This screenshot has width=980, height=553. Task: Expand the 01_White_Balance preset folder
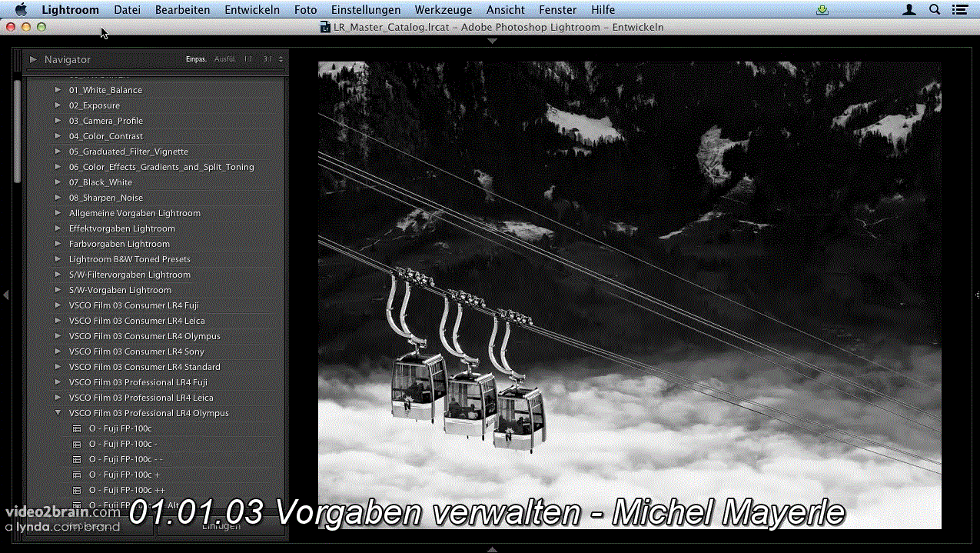pyautogui.click(x=58, y=90)
